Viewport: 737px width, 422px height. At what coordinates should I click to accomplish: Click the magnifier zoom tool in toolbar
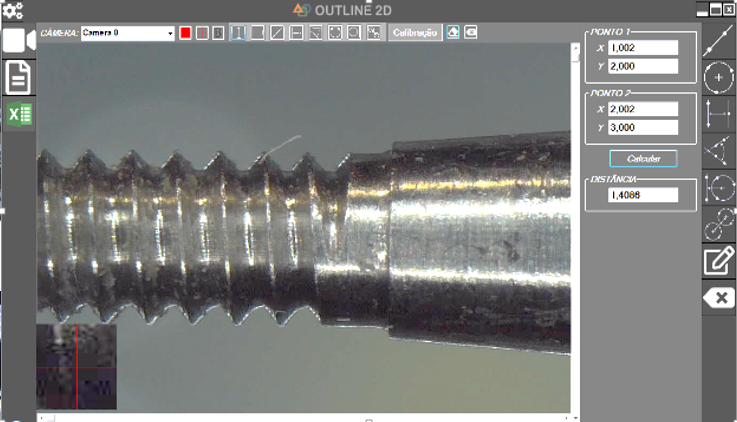coord(354,33)
